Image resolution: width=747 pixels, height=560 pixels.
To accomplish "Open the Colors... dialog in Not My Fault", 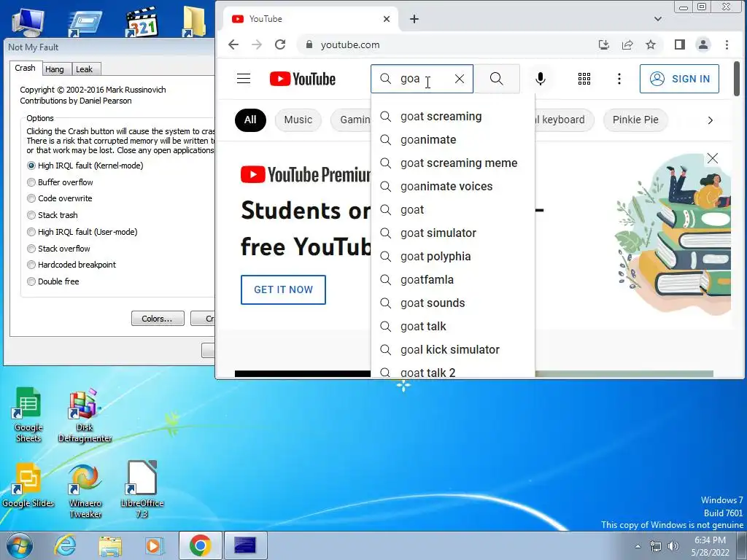I will point(158,319).
